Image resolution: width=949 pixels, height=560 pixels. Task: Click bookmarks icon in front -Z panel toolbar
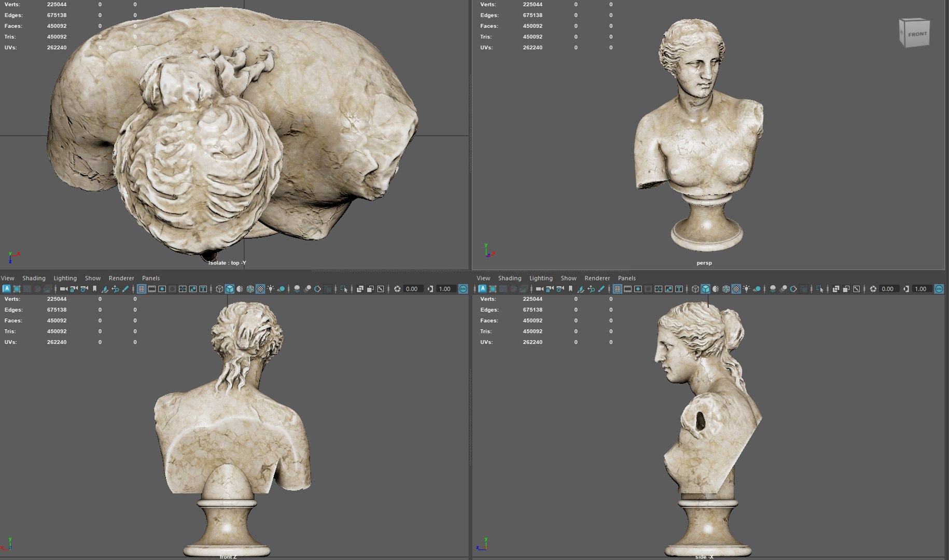pos(94,289)
